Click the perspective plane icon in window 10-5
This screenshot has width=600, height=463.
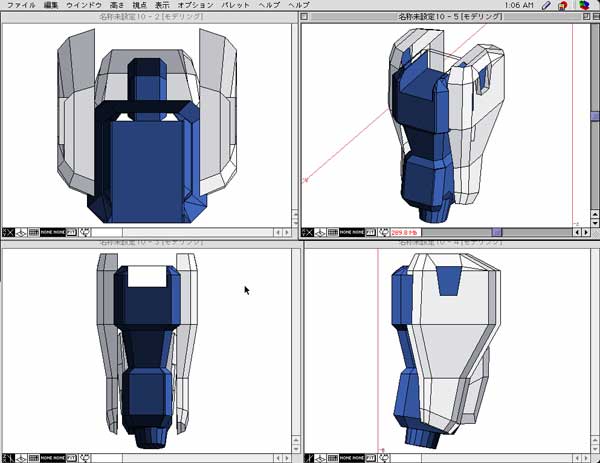320,232
